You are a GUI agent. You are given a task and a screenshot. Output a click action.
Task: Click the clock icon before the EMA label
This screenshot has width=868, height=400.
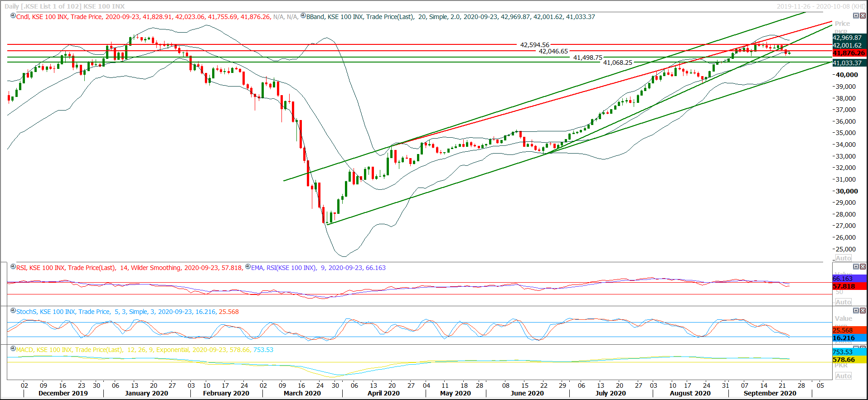(248, 267)
